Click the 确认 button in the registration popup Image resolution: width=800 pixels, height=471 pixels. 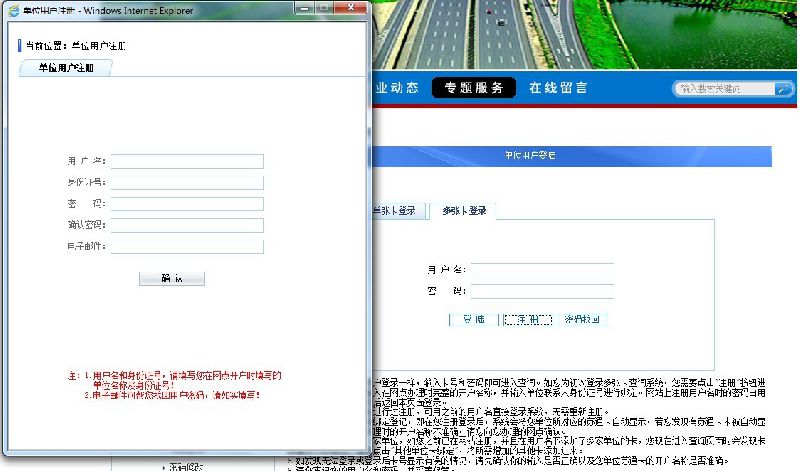172,279
